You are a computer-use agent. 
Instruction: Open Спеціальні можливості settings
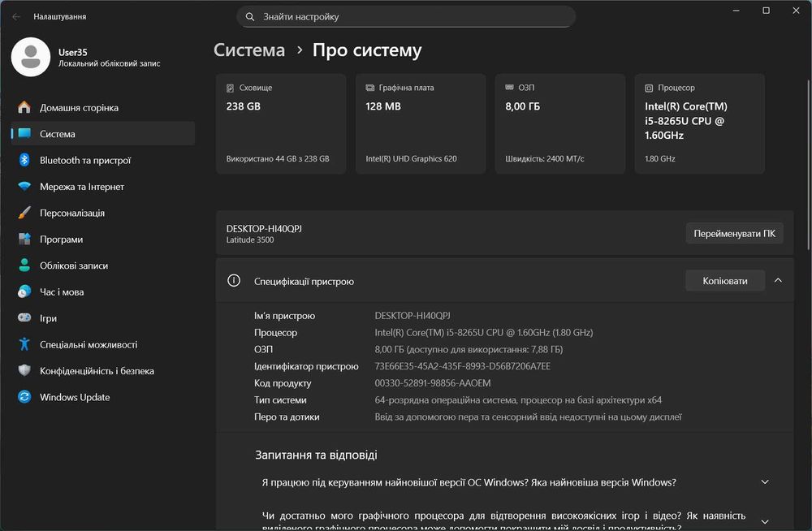pos(102,344)
